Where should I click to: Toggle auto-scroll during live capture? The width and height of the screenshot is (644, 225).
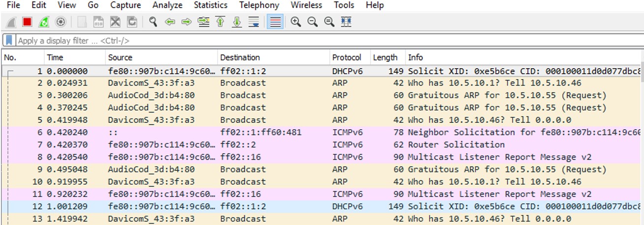(254, 22)
